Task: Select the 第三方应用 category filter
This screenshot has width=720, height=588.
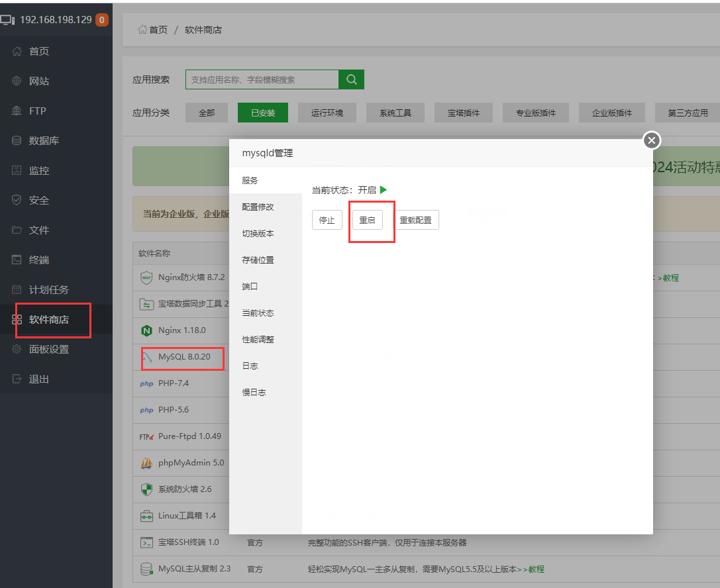Action: coord(688,113)
